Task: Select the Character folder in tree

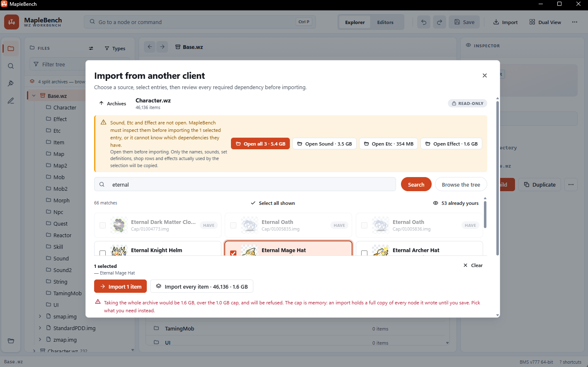Action: coord(61,107)
